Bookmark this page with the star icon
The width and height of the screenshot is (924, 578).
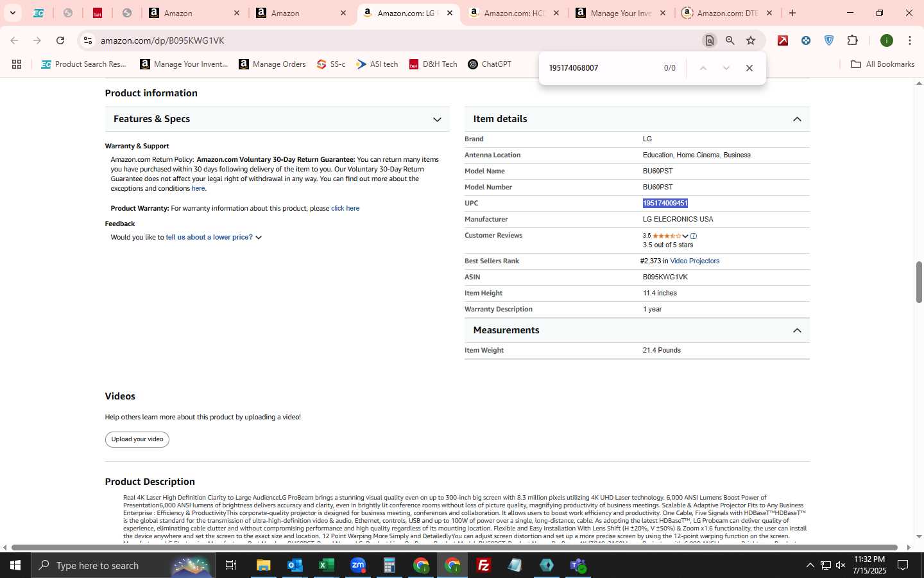pos(751,40)
